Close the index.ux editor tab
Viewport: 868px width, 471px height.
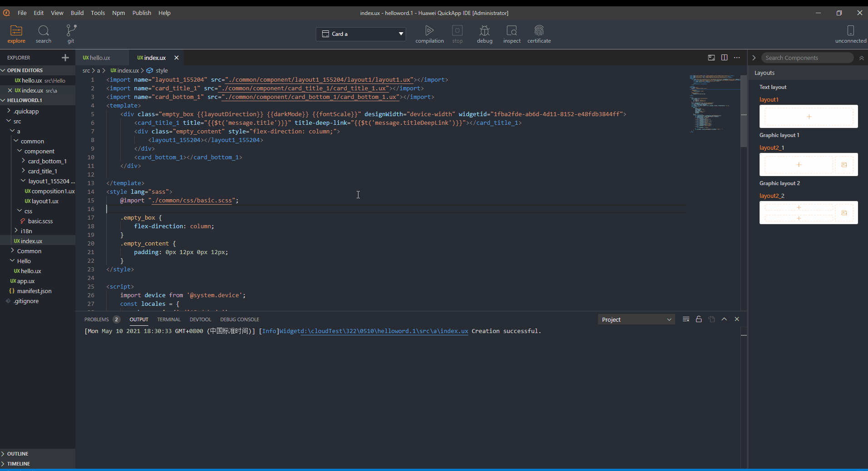(x=177, y=58)
